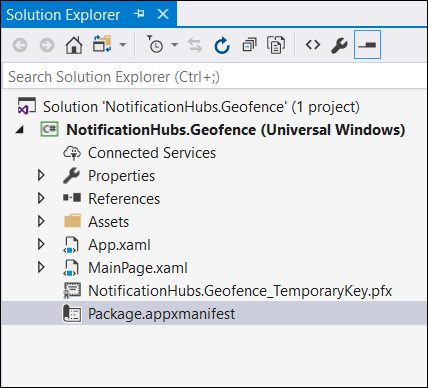Open the Pending Changes Filter dropdown arrow
Image resolution: width=428 pixels, height=388 pixels.
[x=175, y=45]
